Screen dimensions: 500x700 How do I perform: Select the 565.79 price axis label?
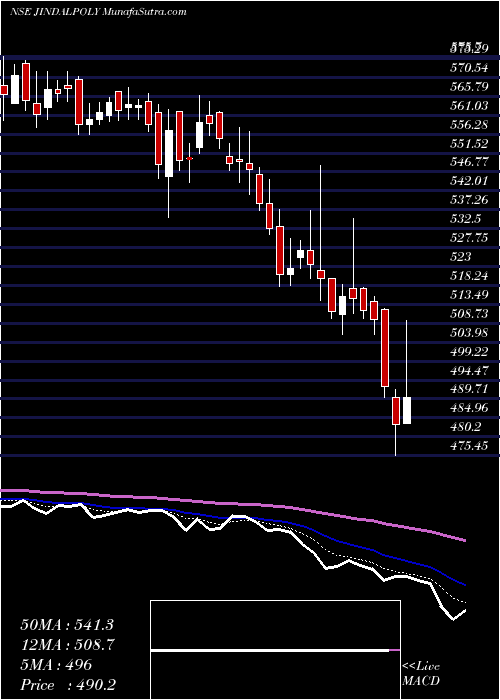469,87
